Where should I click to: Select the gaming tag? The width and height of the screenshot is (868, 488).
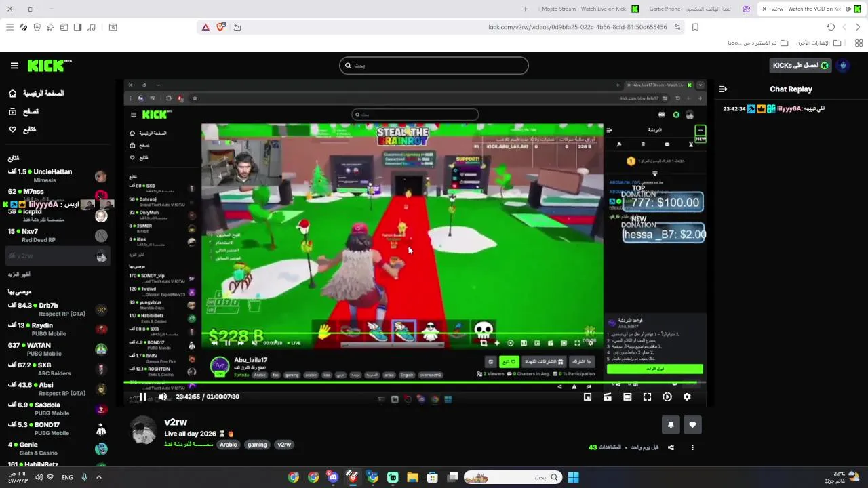pos(257,445)
